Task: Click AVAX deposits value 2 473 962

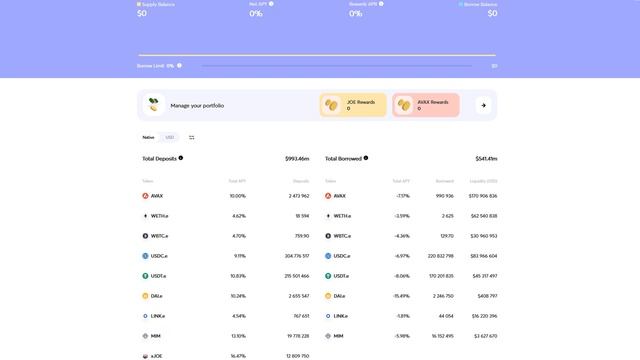Action: click(299, 196)
